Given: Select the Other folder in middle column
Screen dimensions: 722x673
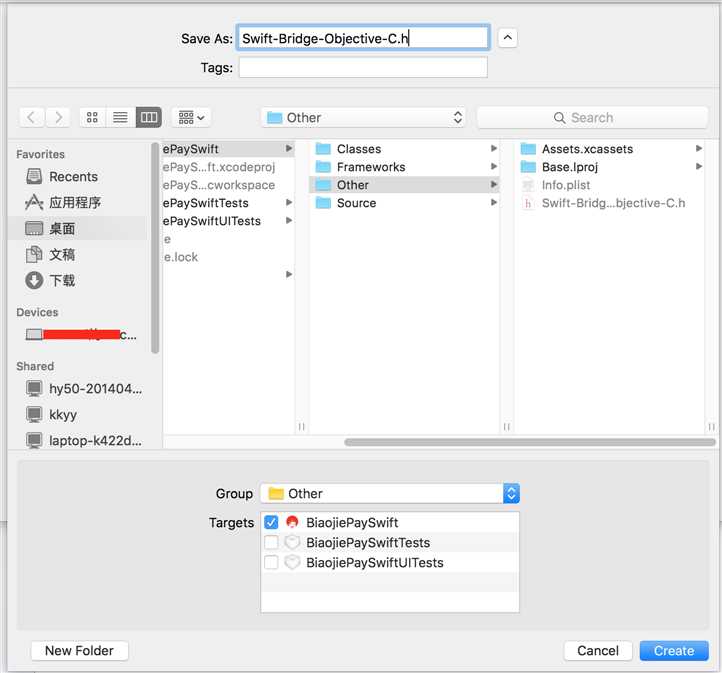Looking at the screenshot, I should (x=404, y=185).
